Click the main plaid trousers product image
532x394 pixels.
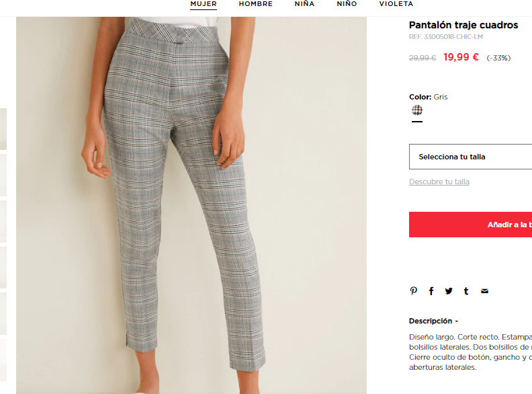click(x=191, y=206)
